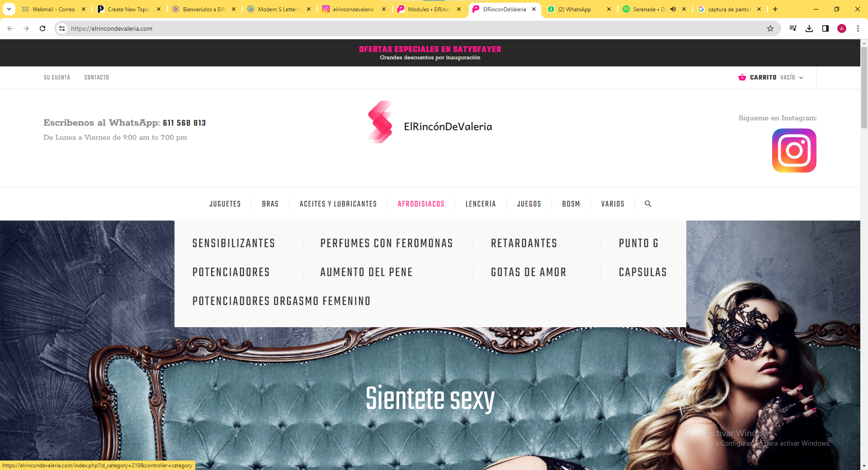Switch to the elrincondevaleria Instagram tab
This screenshot has height=470, width=868.
point(354,9)
